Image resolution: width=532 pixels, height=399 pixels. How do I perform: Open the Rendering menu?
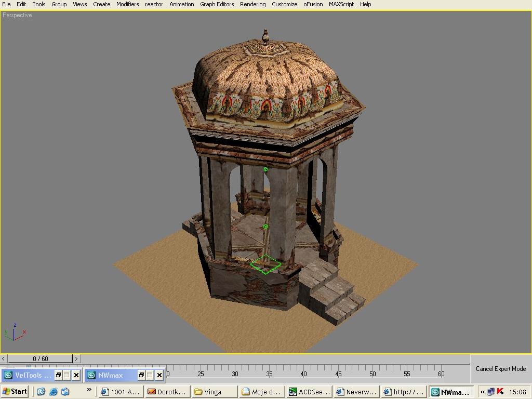(252, 4)
